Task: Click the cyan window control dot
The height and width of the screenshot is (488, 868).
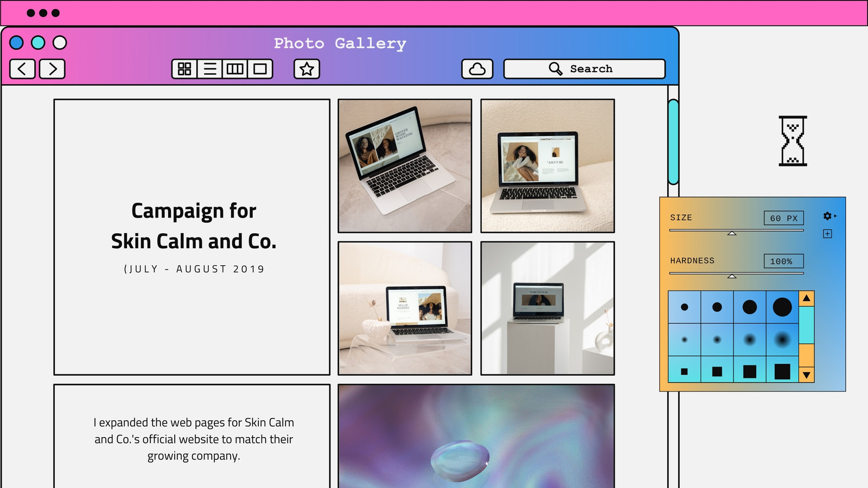Action: pyautogui.click(x=38, y=42)
